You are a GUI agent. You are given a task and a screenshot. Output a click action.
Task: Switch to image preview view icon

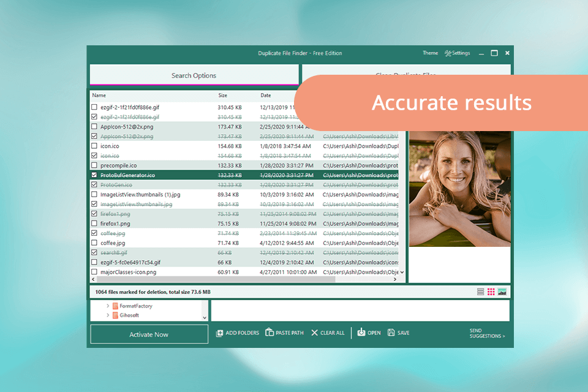click(x=502, y=292)
